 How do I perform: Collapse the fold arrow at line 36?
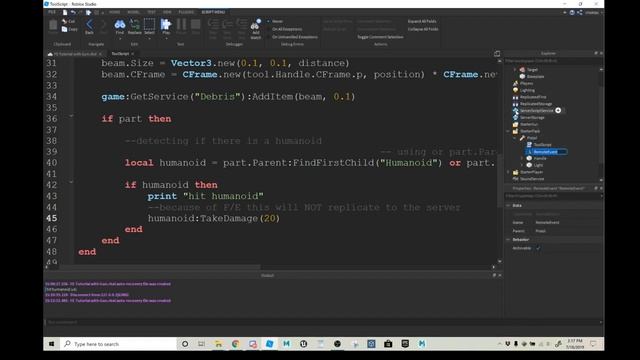point(71,116)
